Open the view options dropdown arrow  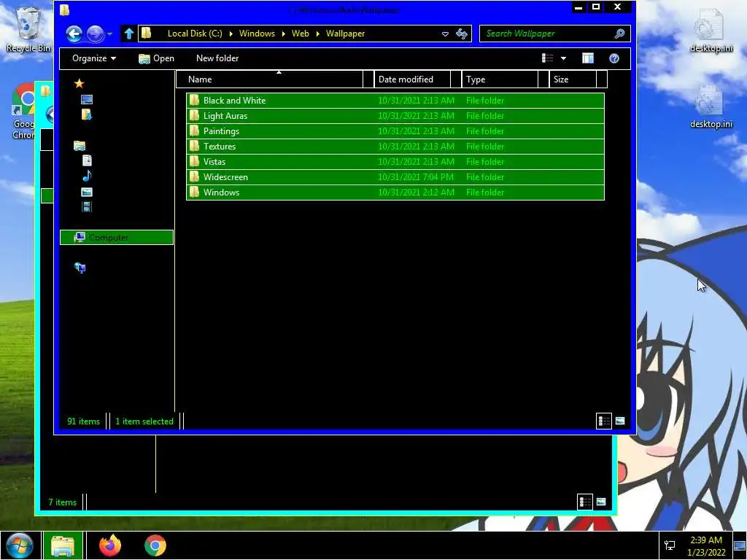(x=564, y=58)
